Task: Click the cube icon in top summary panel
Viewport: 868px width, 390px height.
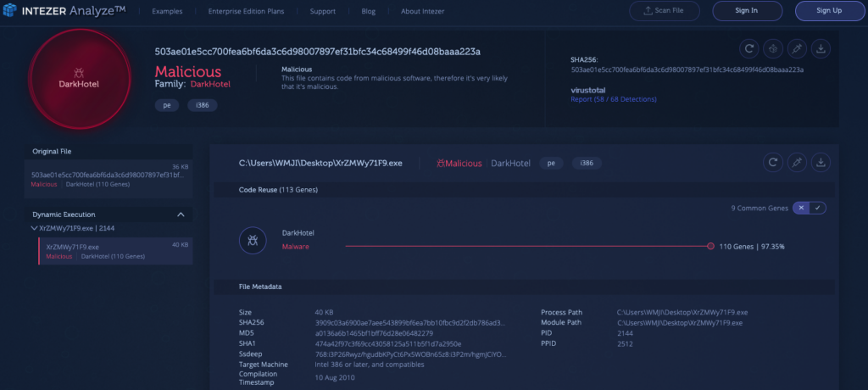Action: coord(772,48)
